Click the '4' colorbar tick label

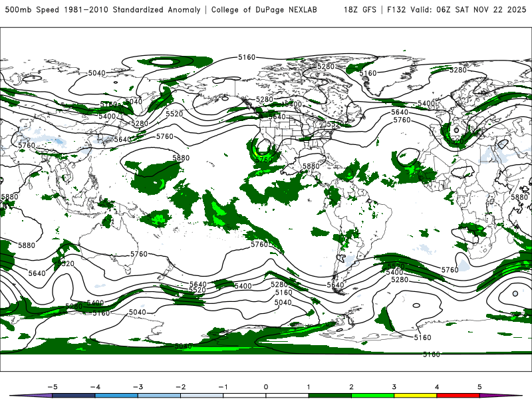437,387
